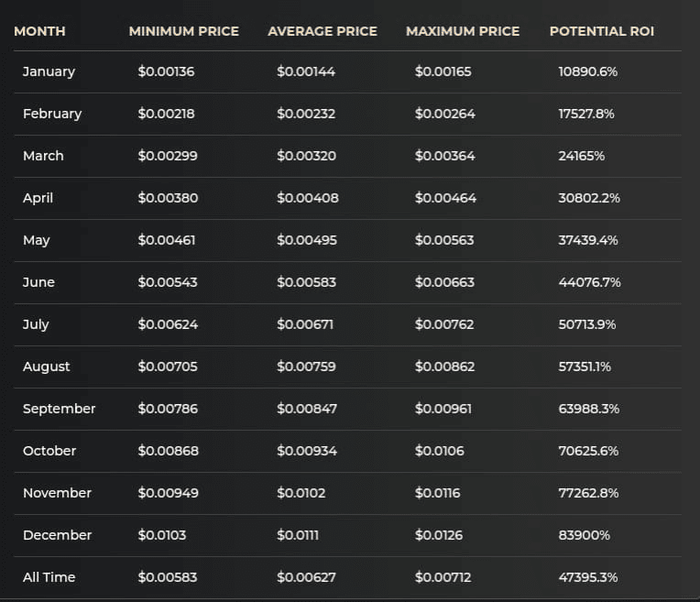This screenshot has height=602, width=700.
Task: Click October's maximum price $0.0106
Action: (439, 451)
